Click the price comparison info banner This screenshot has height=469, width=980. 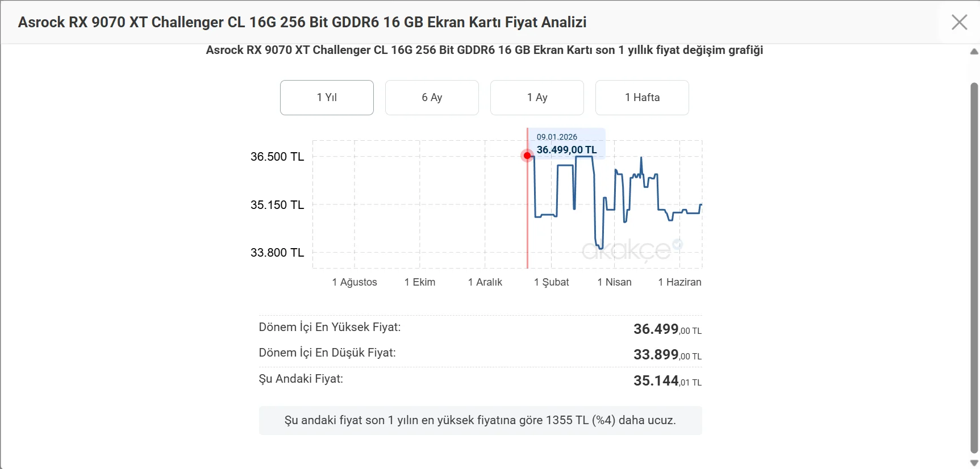(x=481, y=421)
